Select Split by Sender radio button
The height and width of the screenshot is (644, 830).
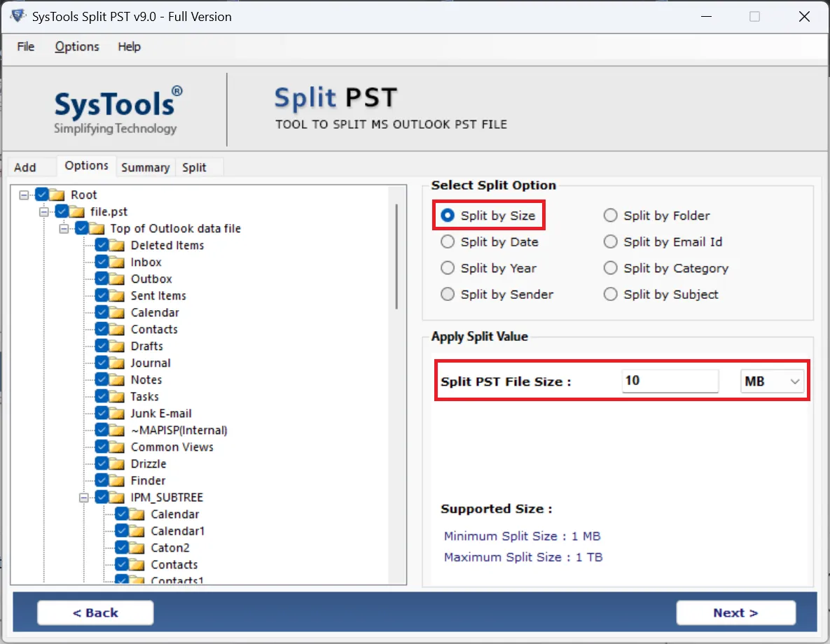pos(448,294)
